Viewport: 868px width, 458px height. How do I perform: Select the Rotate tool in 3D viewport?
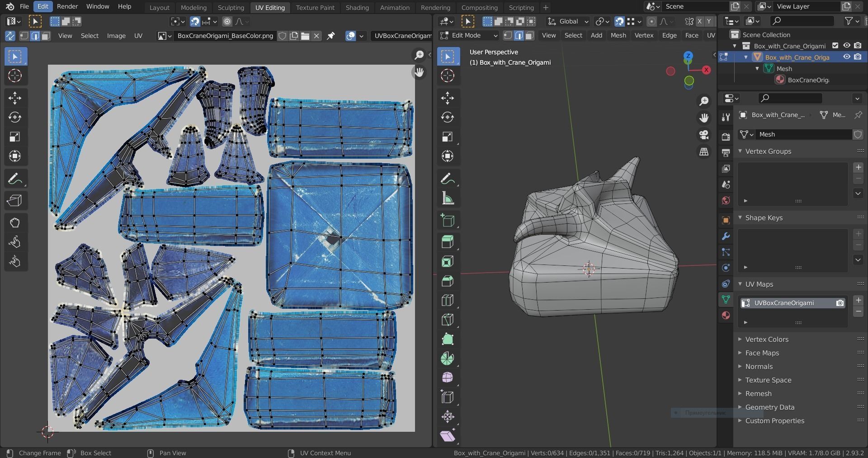pyautogui.click(x=448, y=117)
